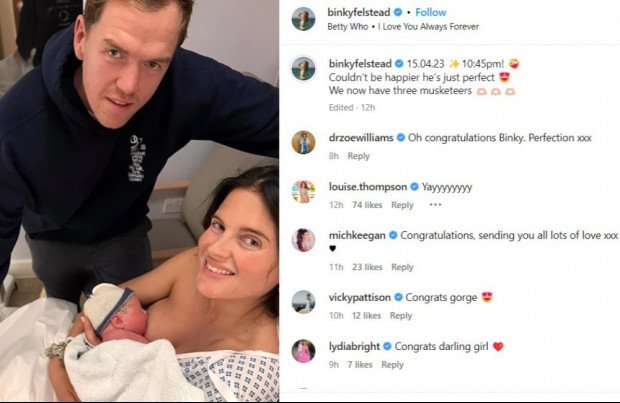Click binkyfelstead avatar next to caption

pyautogui.click(x=303, y=68)
